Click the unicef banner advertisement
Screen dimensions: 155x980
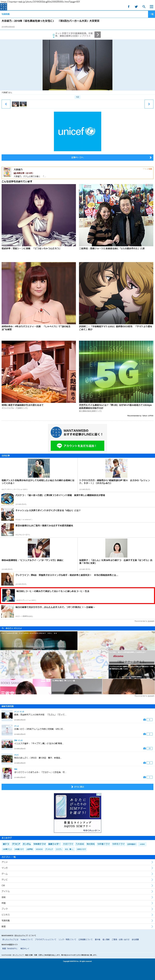click(77, 131)
